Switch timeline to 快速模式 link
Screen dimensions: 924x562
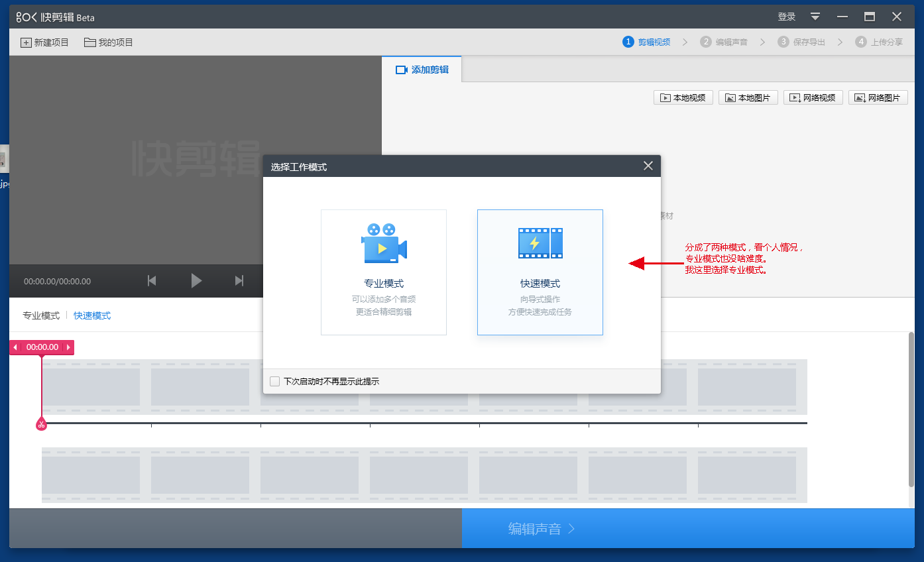tap(92, 315)
